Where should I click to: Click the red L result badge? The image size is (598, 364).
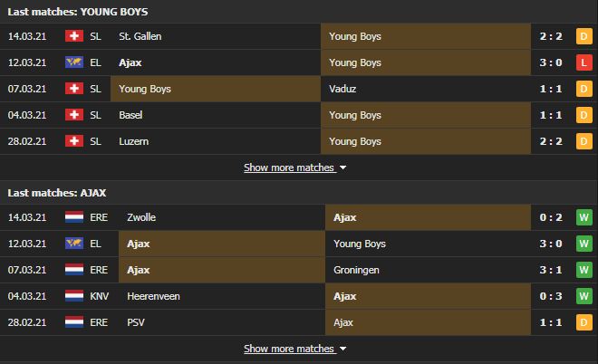click(x=584, y=62)
